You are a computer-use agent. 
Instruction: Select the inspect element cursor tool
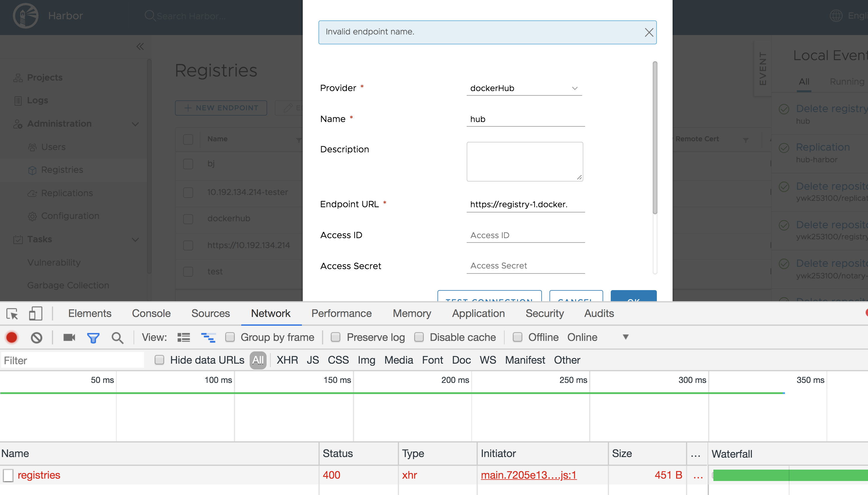tap(12, 313)
